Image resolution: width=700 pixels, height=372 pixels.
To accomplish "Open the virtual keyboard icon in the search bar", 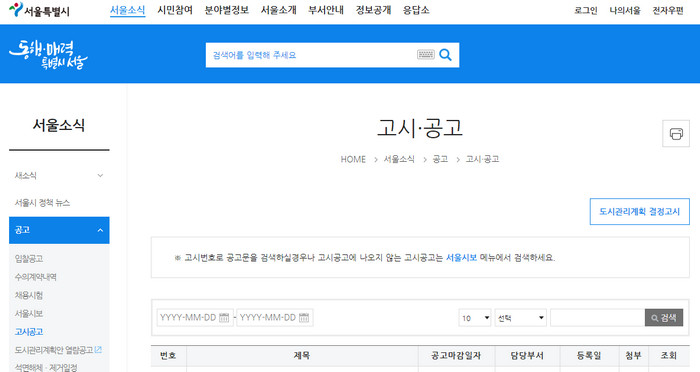I will click(x=425, y=55).
